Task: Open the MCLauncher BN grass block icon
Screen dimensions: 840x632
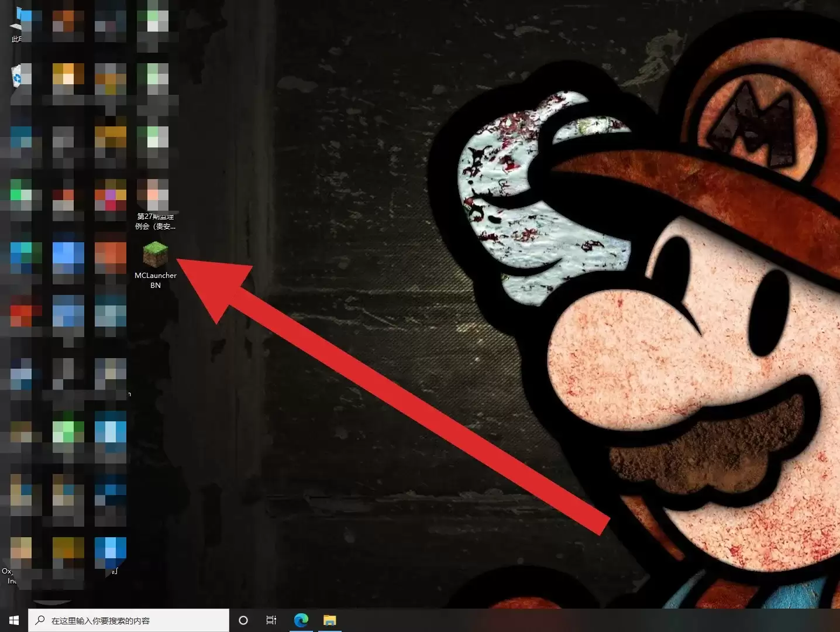Action: [x=155, y=254]
